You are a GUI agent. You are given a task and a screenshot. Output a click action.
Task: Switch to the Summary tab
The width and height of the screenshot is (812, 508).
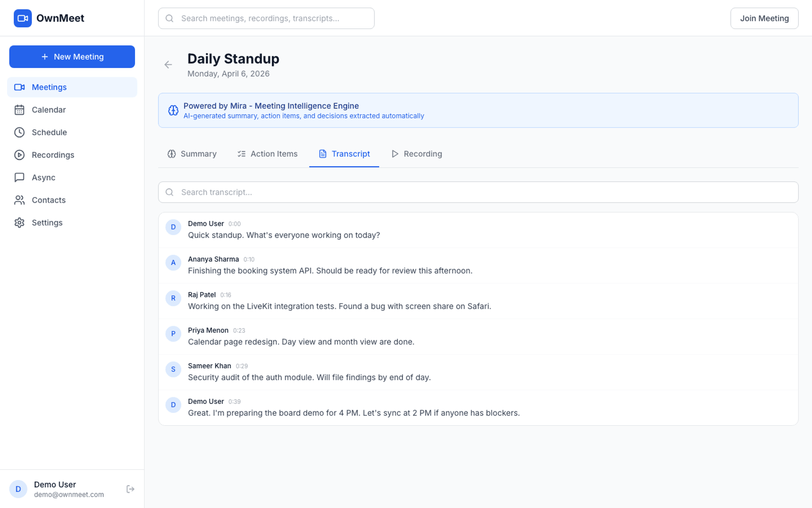(192, 154)
